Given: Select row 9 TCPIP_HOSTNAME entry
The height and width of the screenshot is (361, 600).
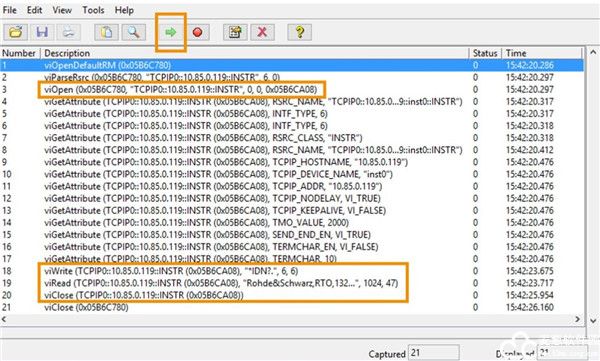Looking at the screenshot, I should coord(292,162).
